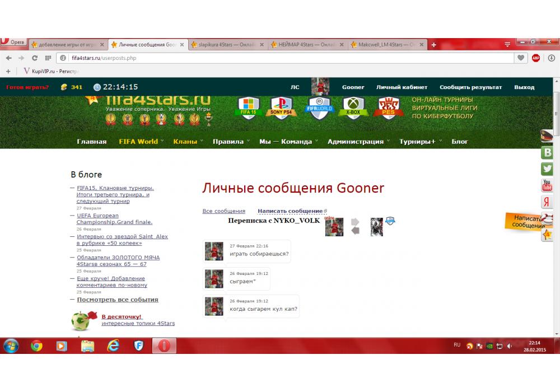Click the browser forward arrow
The width and height of the screenshot is (560, 392).
pos(21,58)
